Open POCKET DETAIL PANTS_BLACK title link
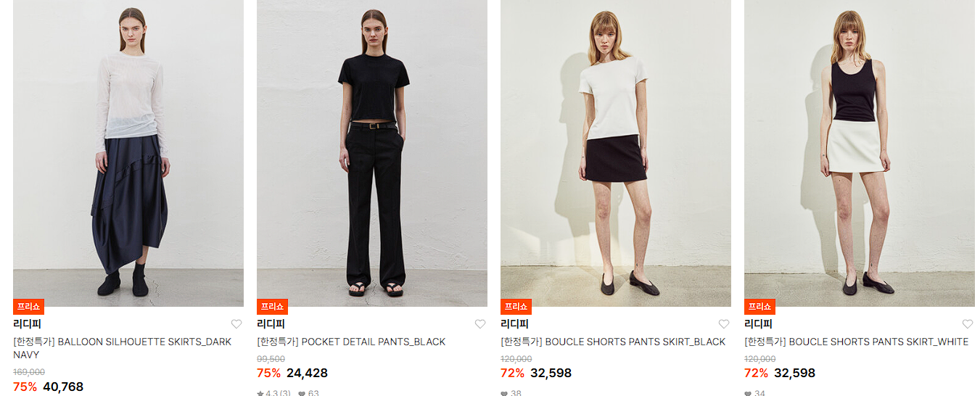Viewport: 980px width, 396px height. coord(351,342)
